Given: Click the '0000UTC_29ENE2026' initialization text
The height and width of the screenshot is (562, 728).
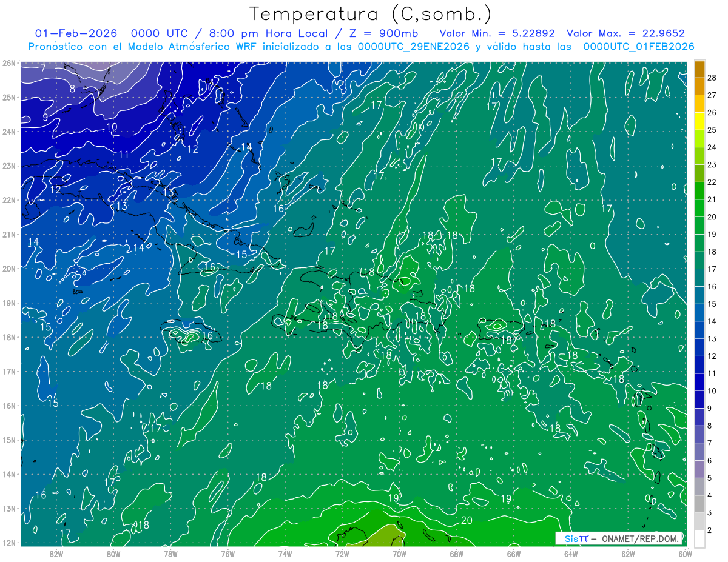Looking at the screenshot, I should [414, 47].
